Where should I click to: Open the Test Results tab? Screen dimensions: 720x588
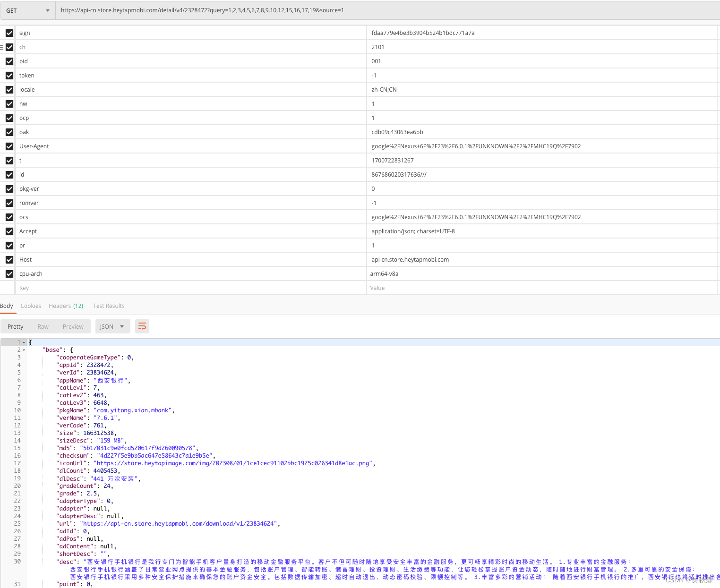point(109,306)
